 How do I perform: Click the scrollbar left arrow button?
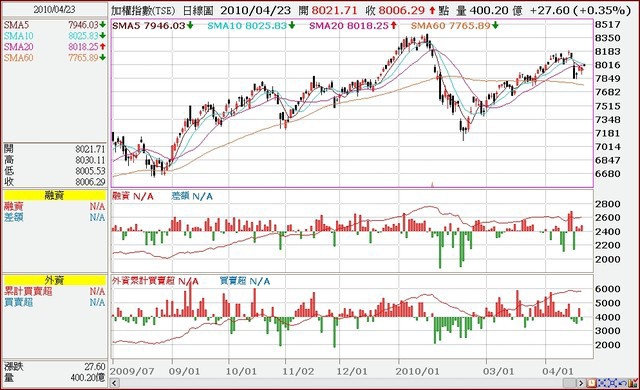click(x=115, y=383)
